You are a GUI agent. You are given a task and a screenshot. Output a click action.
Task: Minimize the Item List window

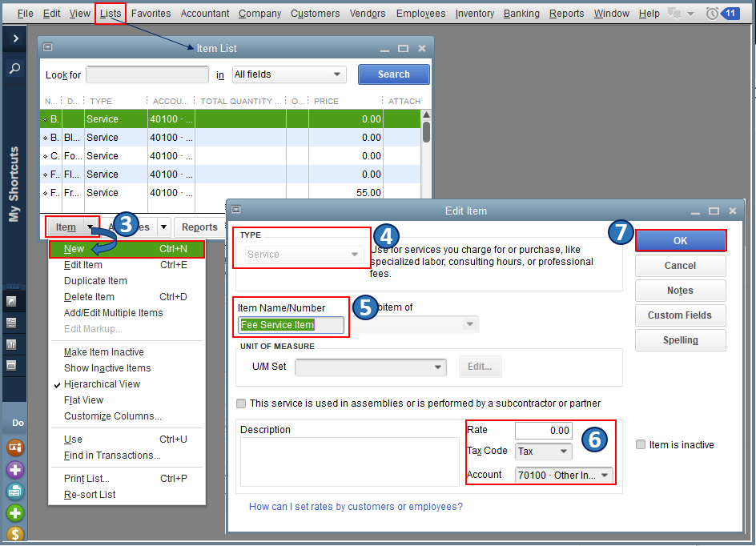click(384, 49)
